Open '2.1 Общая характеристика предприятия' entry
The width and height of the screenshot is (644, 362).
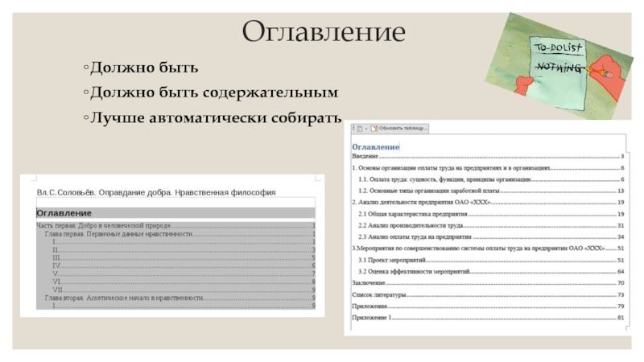[491, 214]
